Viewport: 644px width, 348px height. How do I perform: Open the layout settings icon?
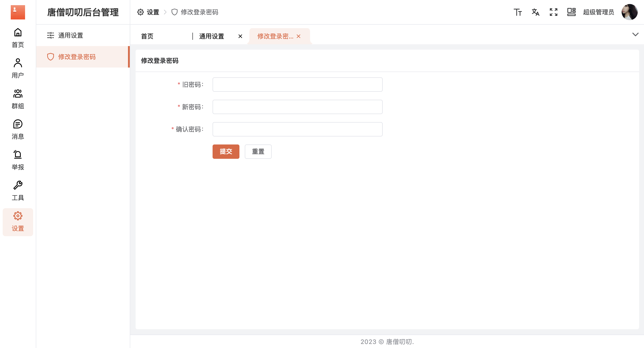coord(571,12)
